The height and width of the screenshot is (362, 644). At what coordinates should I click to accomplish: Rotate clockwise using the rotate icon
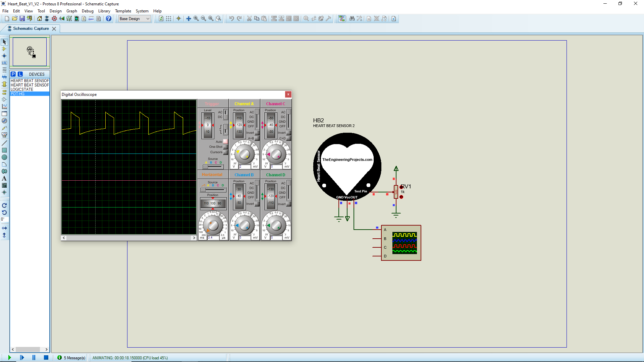(4, 205)
